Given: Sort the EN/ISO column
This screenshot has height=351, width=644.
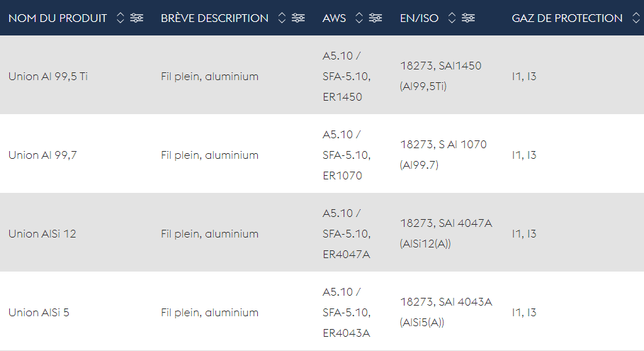Looking at the screenshot, I should pyautogui.click(x=452, y=18).
